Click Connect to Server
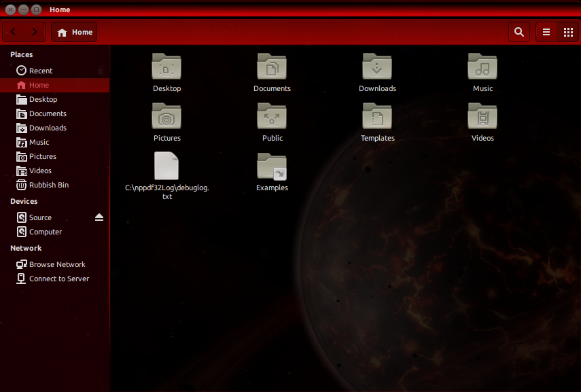581x392 pixels. coord(54,279)
